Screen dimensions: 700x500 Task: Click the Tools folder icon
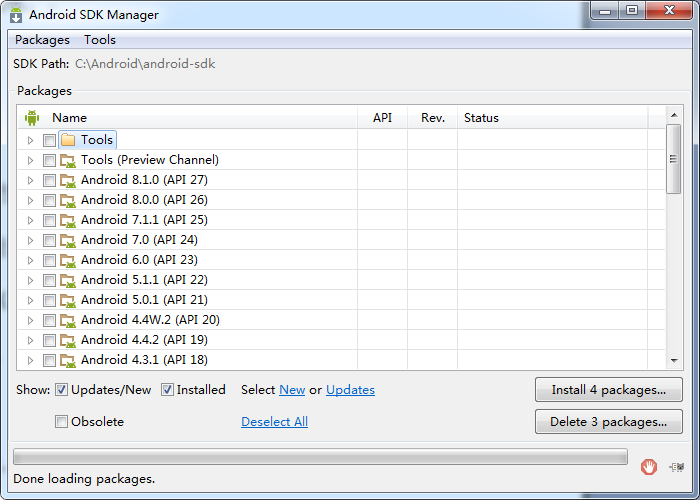68,140
